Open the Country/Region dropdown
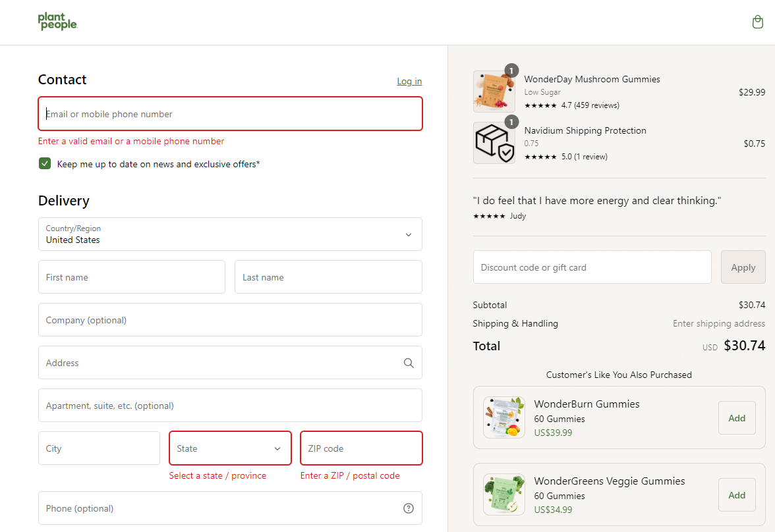The width and height of the screenshot is (775, 532). click(231, 234)
